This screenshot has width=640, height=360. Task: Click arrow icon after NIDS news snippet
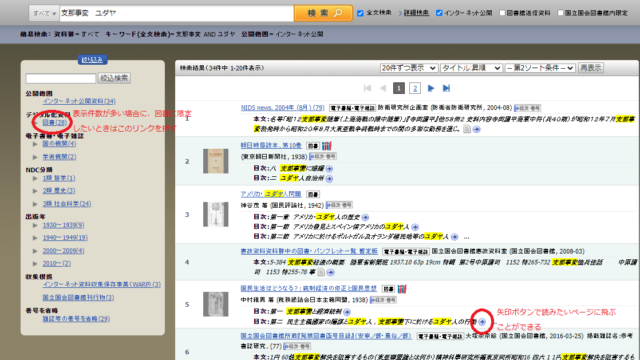coord(476,129)
